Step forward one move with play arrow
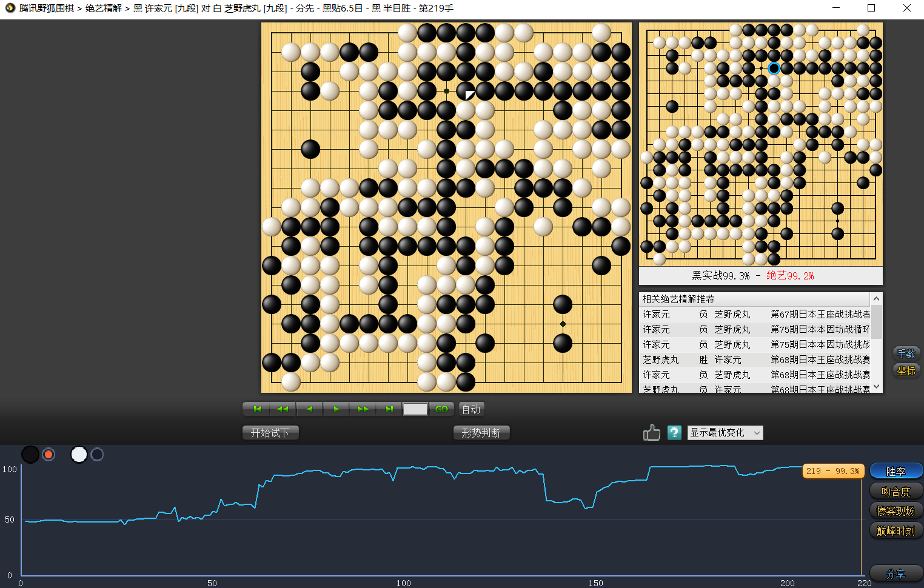The width and height of the screenshot is (924, 588). click(336, 409)
